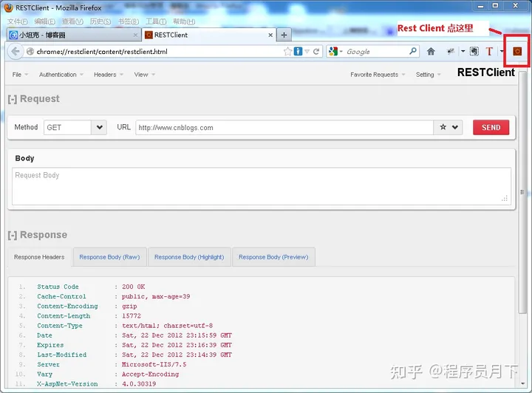Switch to the 小坦克 - 博客园 browser tab
The width and height of the screenshot is (532, 393).
[73, 35]
